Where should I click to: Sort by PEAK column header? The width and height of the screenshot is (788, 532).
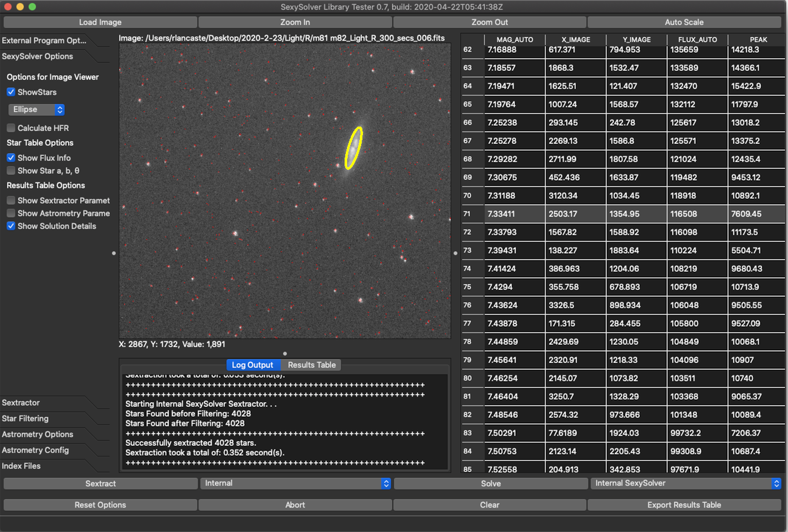tap(758, 40)
